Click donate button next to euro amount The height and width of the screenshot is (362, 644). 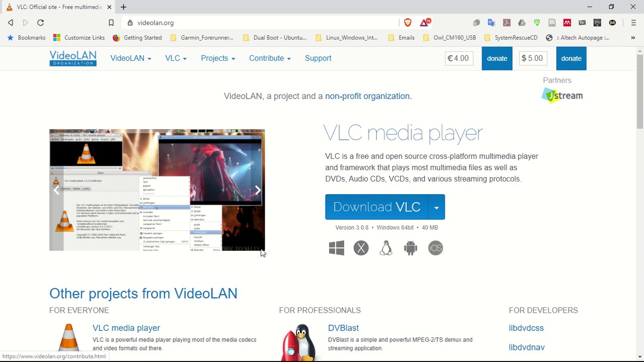click(497, 58)
